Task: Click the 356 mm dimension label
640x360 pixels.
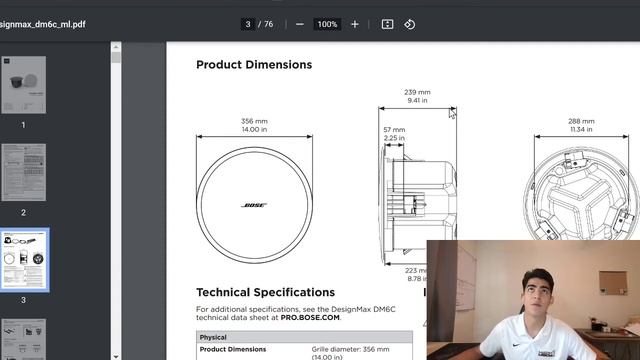Action: pos(254,121)
